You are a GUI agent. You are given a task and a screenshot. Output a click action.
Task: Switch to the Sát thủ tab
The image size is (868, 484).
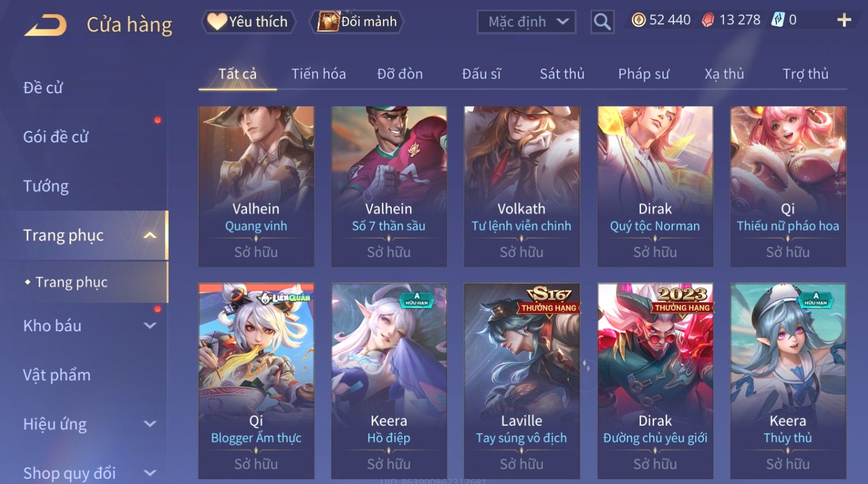[x=562, y=74]
